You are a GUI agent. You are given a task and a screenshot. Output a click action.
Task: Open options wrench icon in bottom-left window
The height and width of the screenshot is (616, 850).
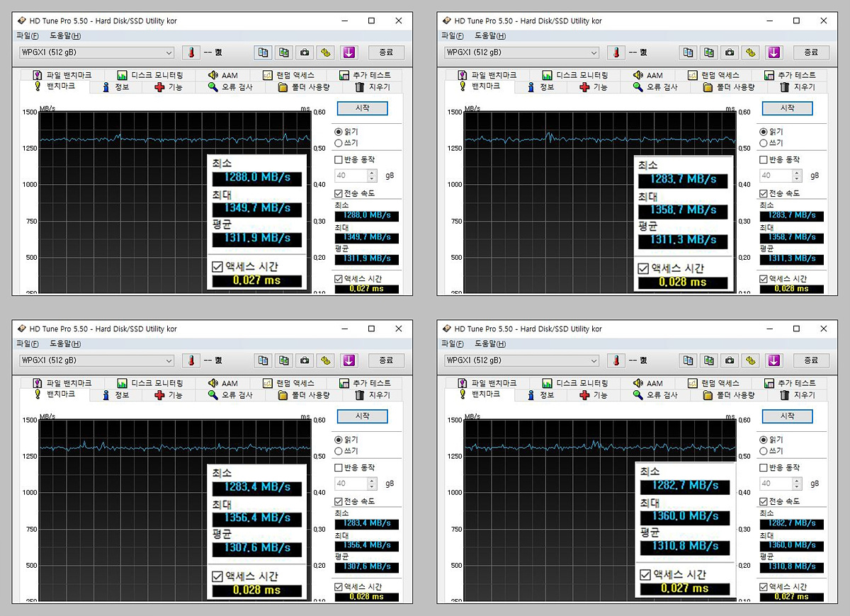(325, 360)
